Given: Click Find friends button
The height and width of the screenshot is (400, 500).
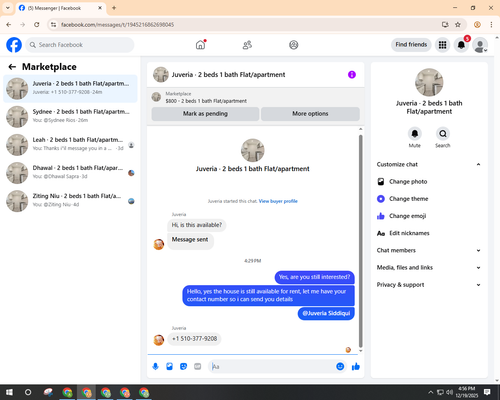Looking at the screenshot, I should point(411,45).
